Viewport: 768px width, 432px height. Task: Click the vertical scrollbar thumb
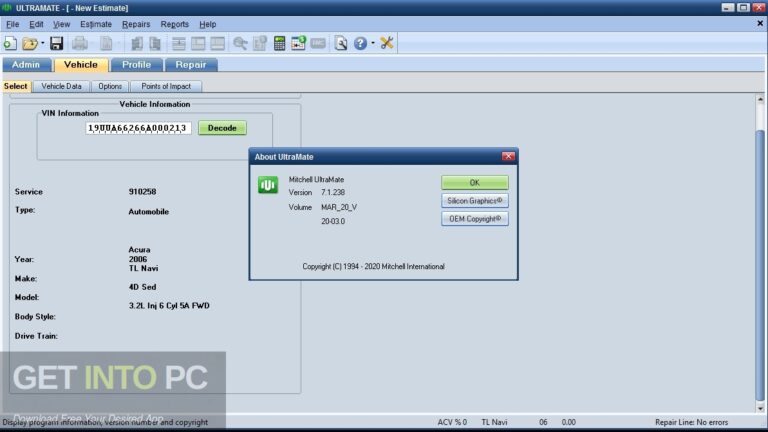click(760, 264)
